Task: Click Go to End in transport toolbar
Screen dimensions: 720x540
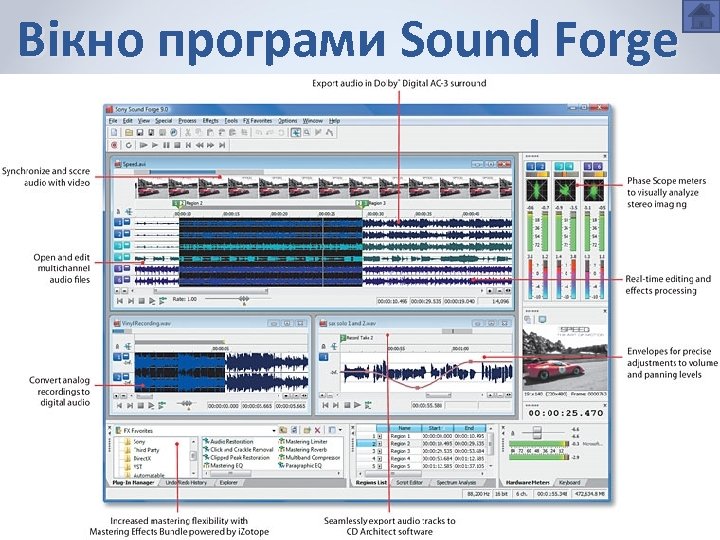Action: click(222, 145)
